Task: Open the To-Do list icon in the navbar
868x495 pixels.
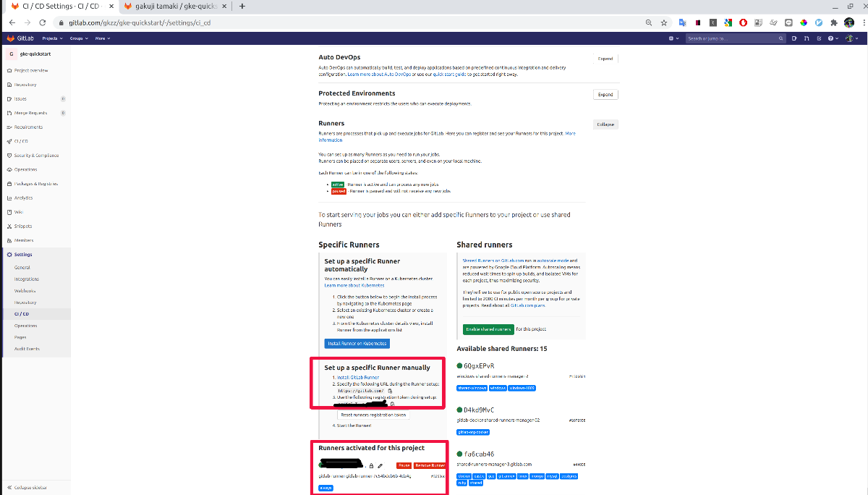Action: (819, 38)
